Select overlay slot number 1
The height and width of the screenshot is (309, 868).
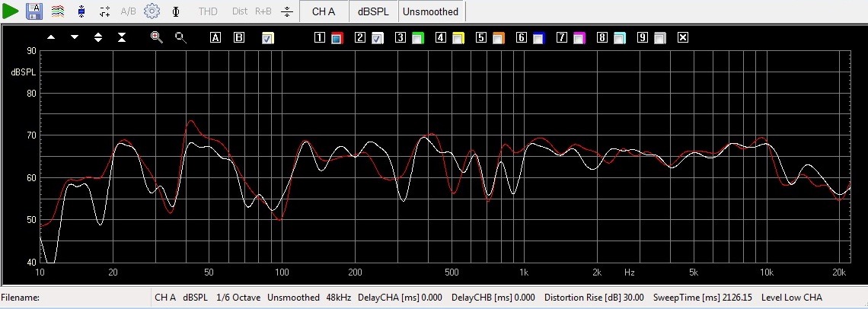320,37
